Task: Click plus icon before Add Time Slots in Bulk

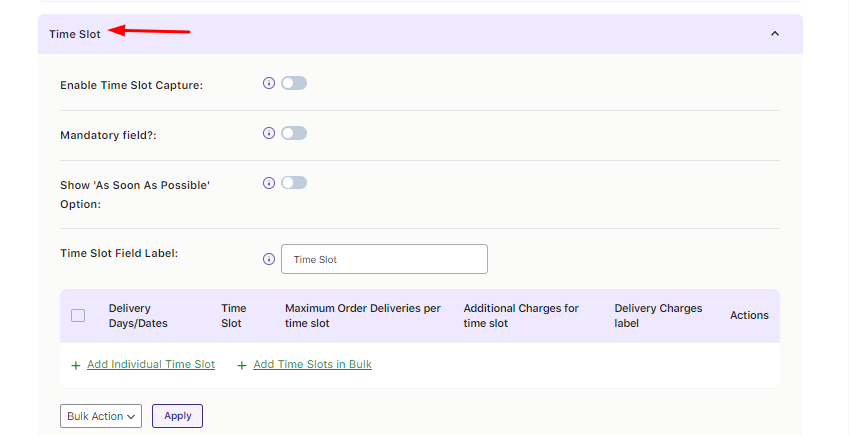Action: click(242, 365)
